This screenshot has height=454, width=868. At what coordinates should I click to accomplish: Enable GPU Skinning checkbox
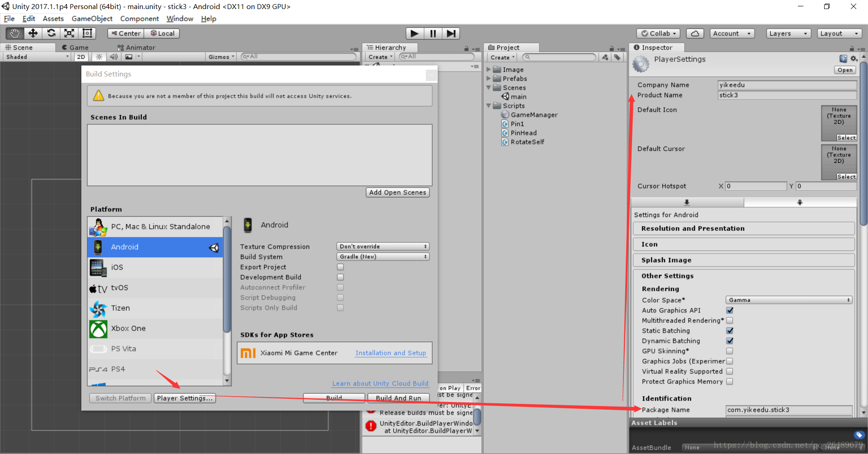730,351
